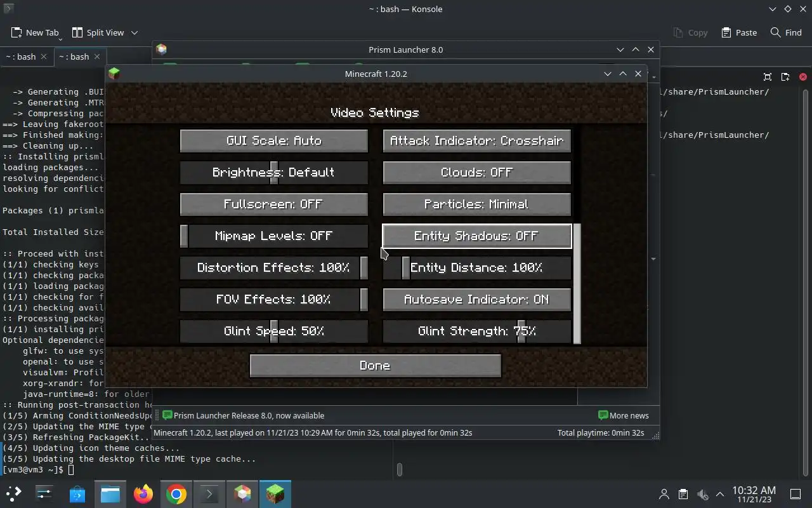
Task: Click the Prism Launcher title bar cube icon
Action: pos(161,50)
